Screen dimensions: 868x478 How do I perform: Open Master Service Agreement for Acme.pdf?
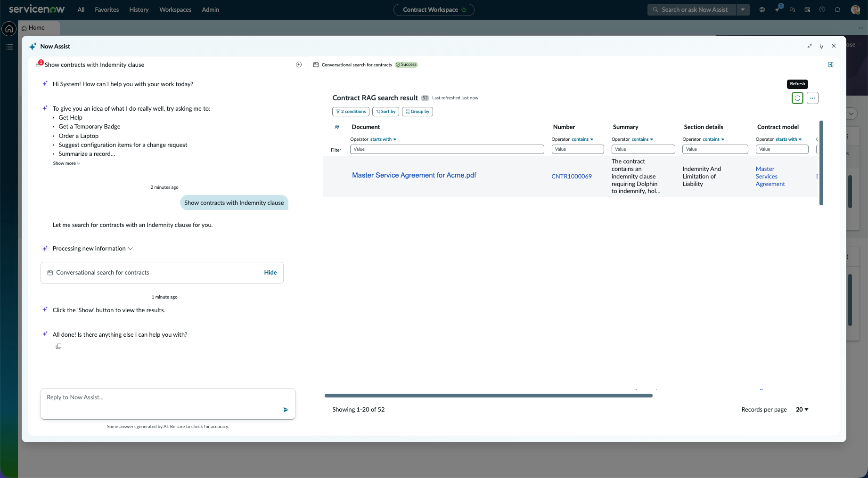tap(414, 175)
